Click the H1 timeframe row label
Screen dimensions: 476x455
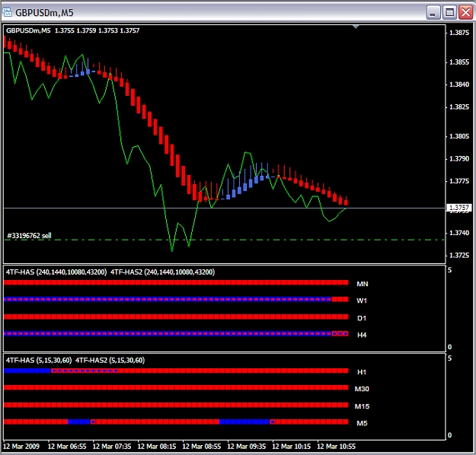coord(362,372)
